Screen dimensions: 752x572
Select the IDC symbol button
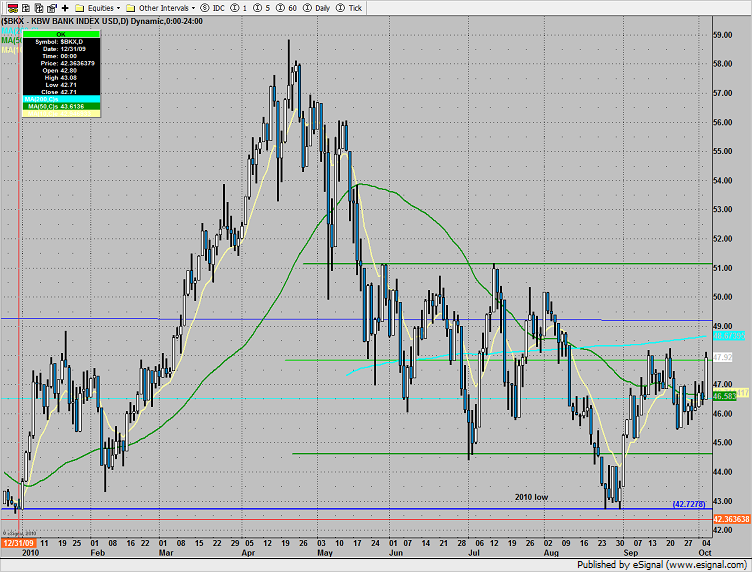(x=212, y=6)
